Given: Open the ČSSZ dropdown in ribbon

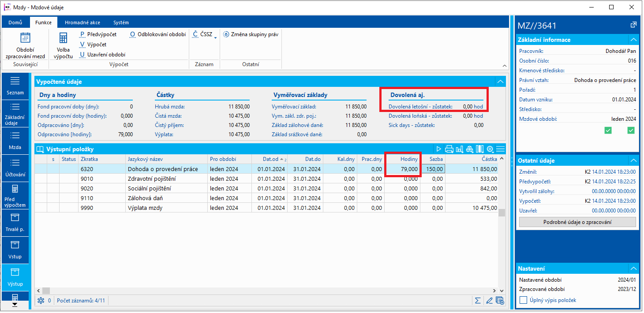Looking at the screenshot, I should pos(206,34).
